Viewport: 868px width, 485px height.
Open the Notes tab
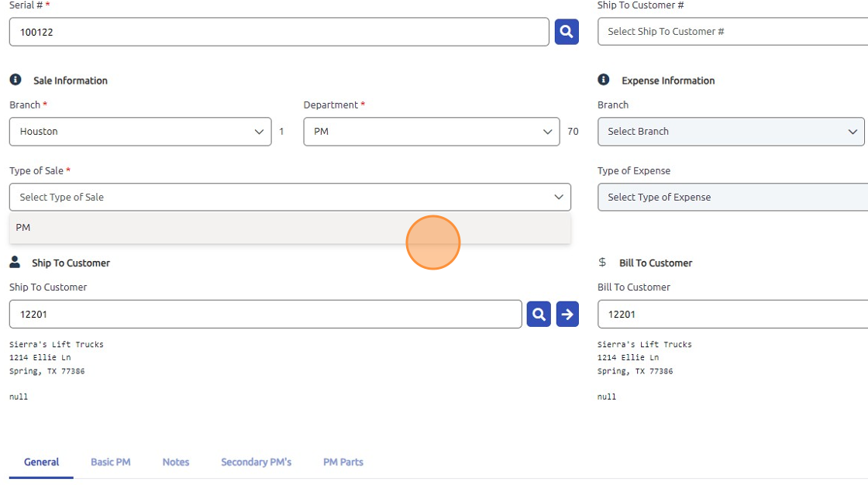pos(176,462)
